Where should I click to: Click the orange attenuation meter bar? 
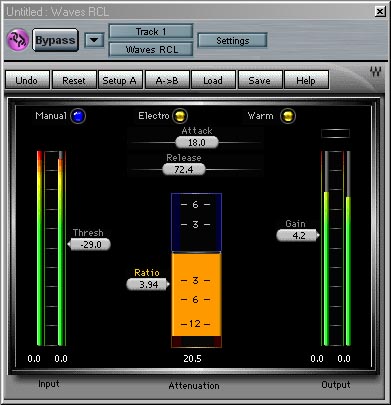pyautogui.click(x=196, y=295)
